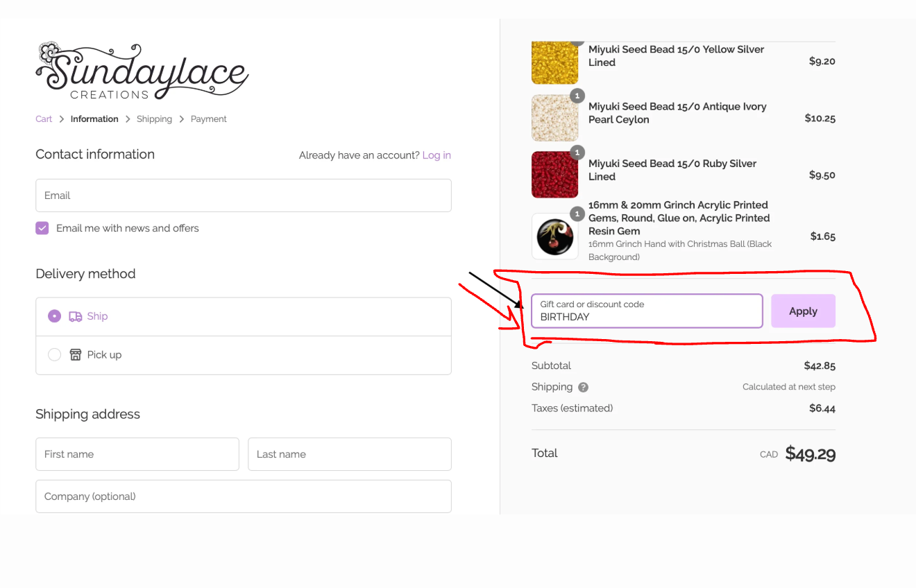Select the Ship delivery radio button
Screen dimensions: 916x588
point(54,316)
